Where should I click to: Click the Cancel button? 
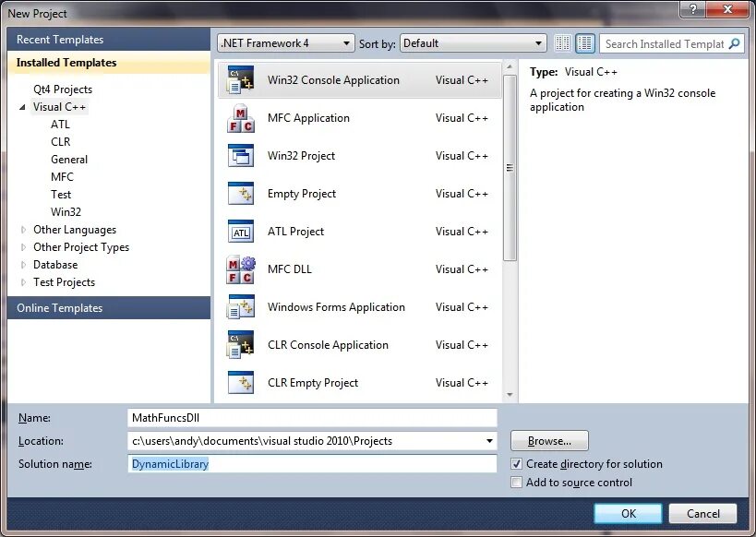[703, 514]
